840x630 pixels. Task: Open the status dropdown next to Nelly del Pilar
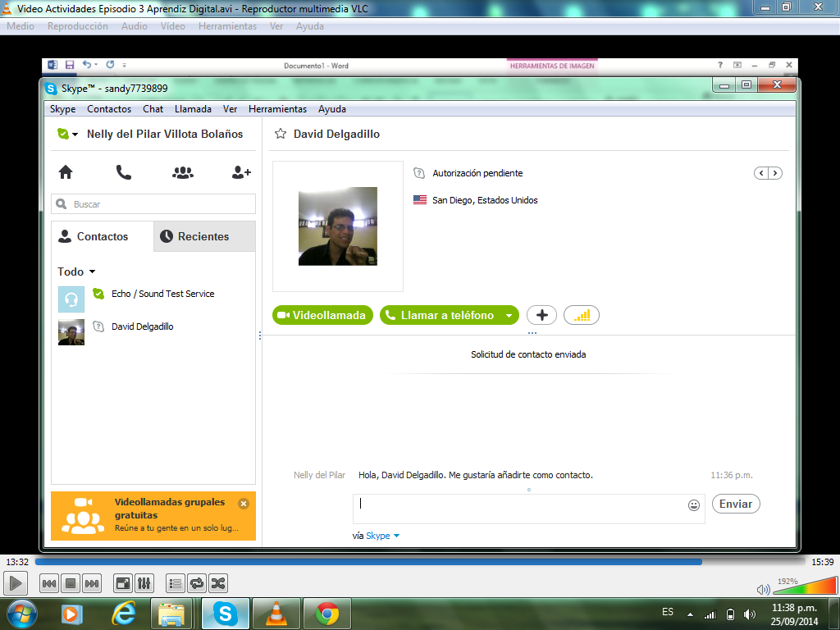click(x=75, y=135)
